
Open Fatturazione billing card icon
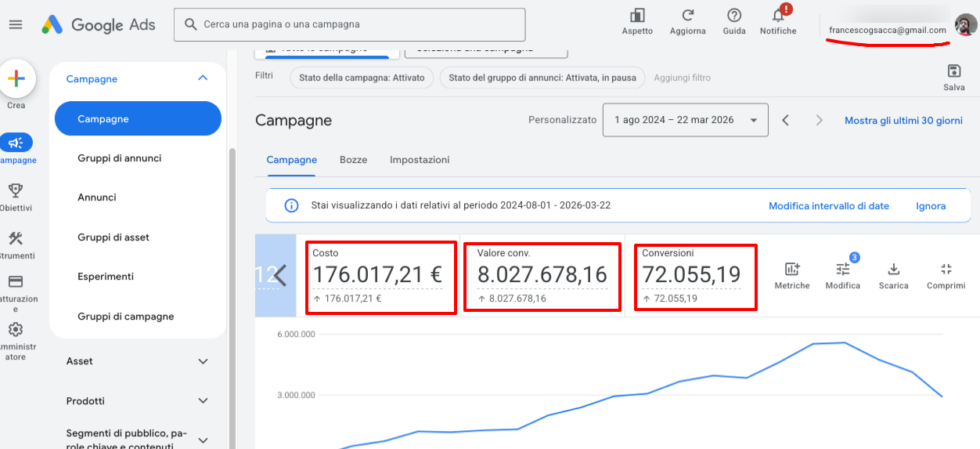click(16, 282)
